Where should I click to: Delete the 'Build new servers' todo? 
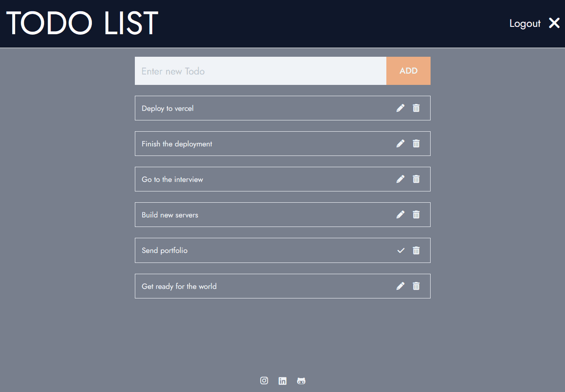[x=416, y=214]
